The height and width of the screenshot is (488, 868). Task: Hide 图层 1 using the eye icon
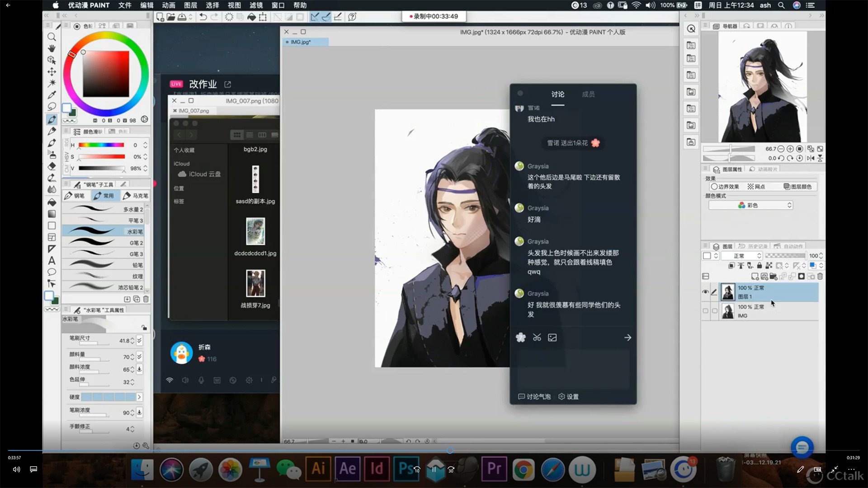pyautogui.click(x=705, y=292)
